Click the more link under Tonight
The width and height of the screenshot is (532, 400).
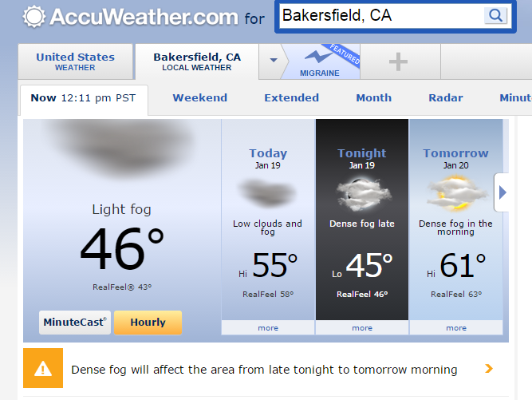click(x=362, y=328)
